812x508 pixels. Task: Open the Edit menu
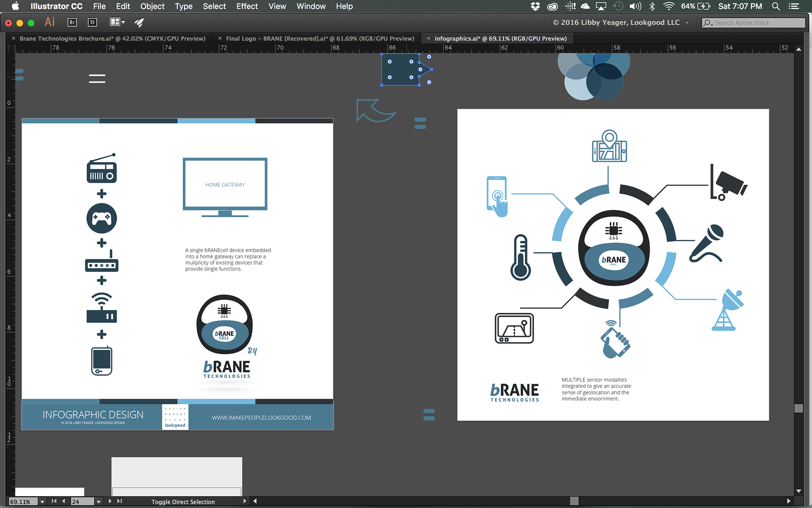pos(123,6)
